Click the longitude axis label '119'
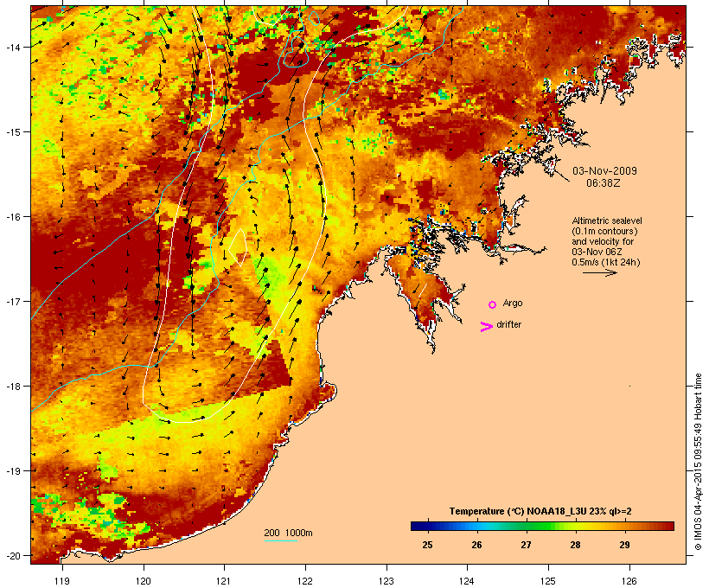Image resolution: width=709 pixels, height=588 pixels. pyautogui.click(x=62, y=581)
